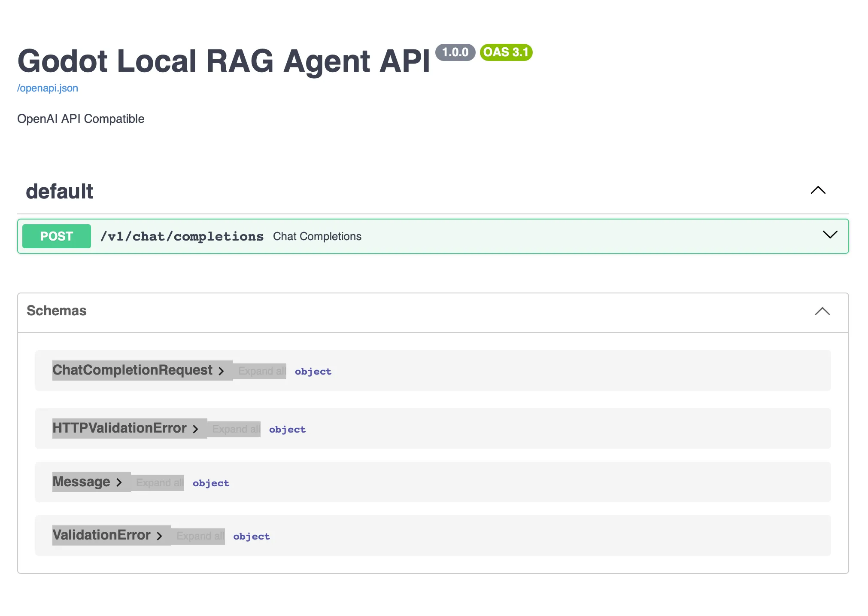Click the object type label of ChatCompletionRequest

(x=313, y=372)
